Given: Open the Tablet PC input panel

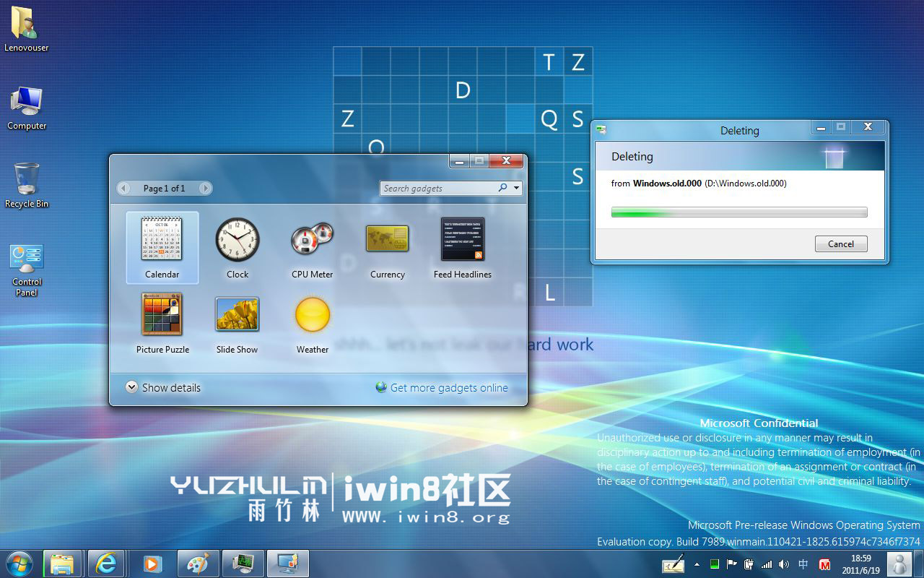Looking at the screenshot, I should tap(674, 564).
